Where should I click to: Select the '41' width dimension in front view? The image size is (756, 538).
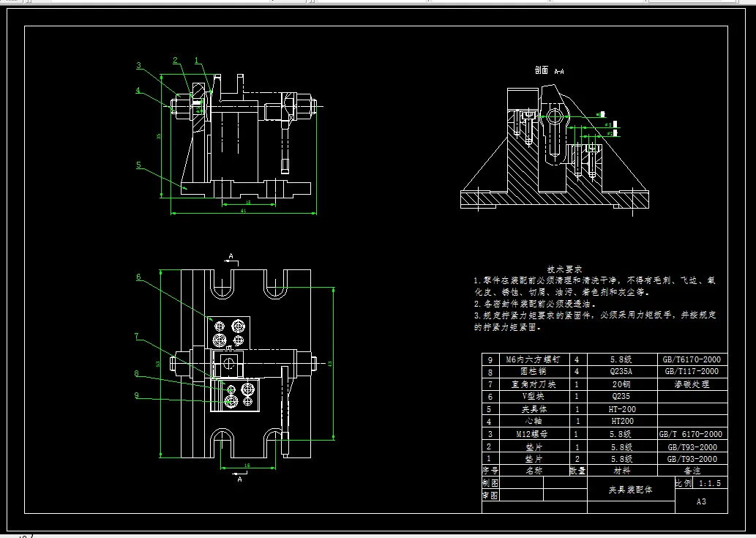tap(244, 211)
